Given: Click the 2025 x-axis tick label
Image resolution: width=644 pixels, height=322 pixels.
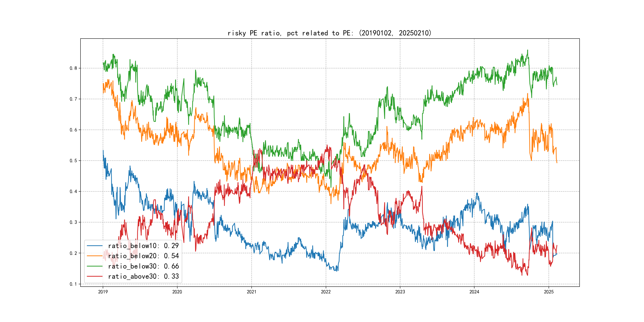Looking at the screenshot, I should (549, 292).
